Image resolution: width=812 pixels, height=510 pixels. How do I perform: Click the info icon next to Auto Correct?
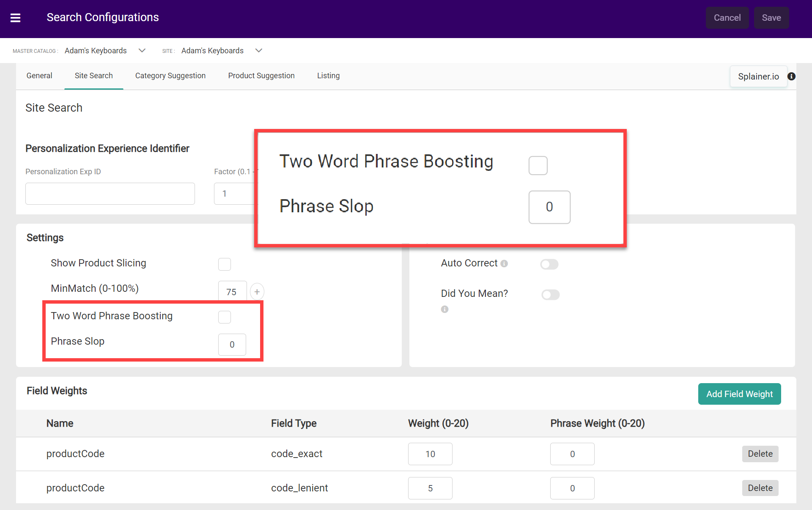pos(504,264)
